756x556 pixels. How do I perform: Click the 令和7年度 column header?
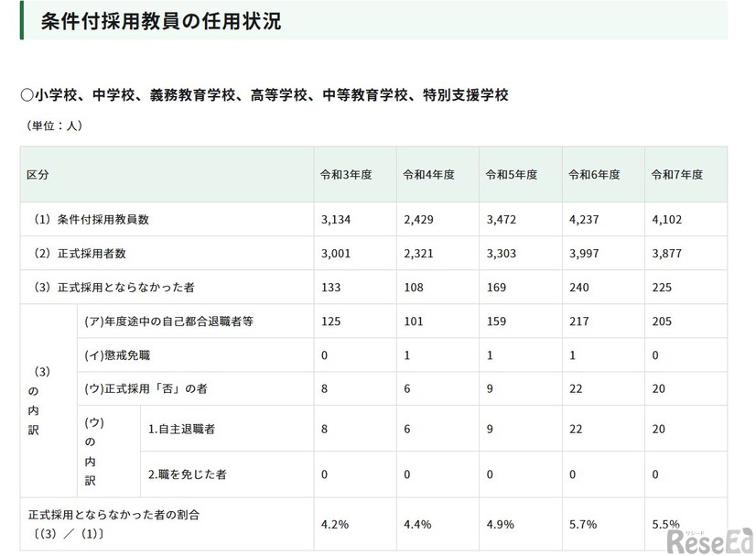[675, 175]
